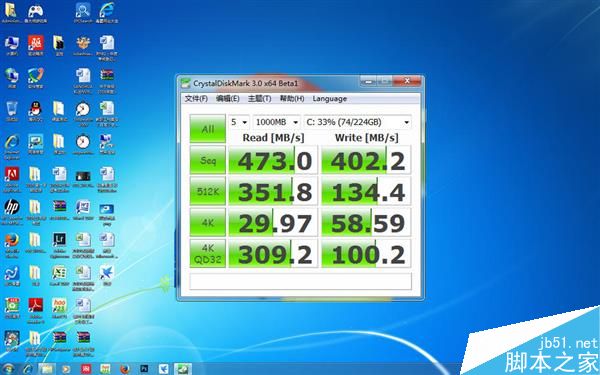Select the Mozilla Firefox desktop shortcut
The height and width of the screenshot is (375, 600).
pos(12,244)
